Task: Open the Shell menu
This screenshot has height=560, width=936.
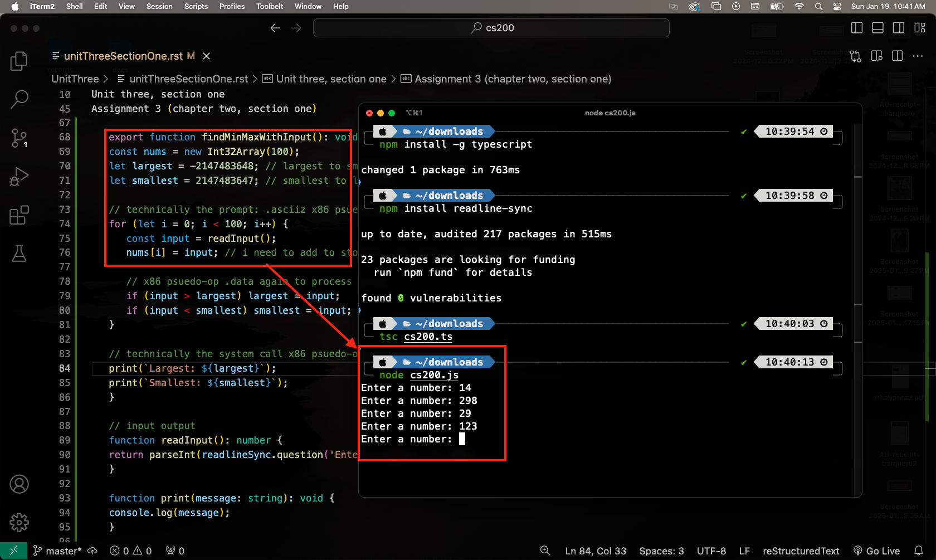Action: (74, 6)
